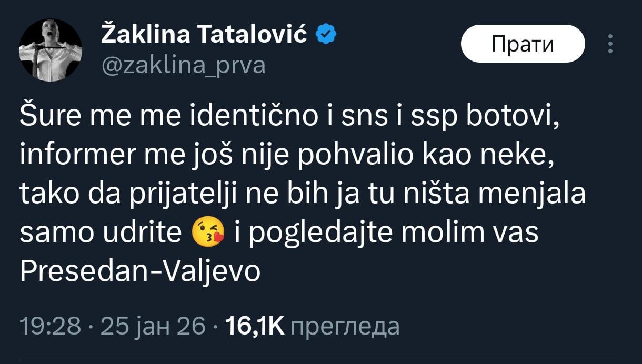Click the word Presedan-Valjevo in the tweet

coord(140,272)
